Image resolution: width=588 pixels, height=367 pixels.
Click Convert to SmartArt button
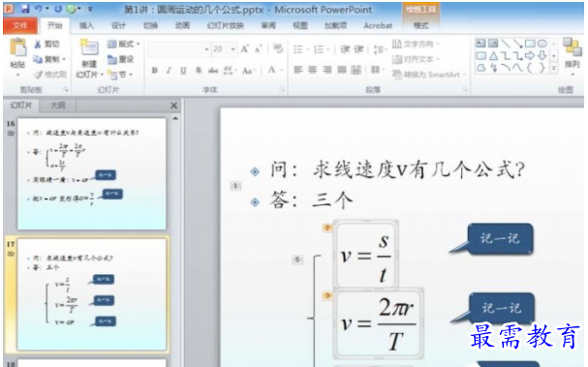(428, 75)
